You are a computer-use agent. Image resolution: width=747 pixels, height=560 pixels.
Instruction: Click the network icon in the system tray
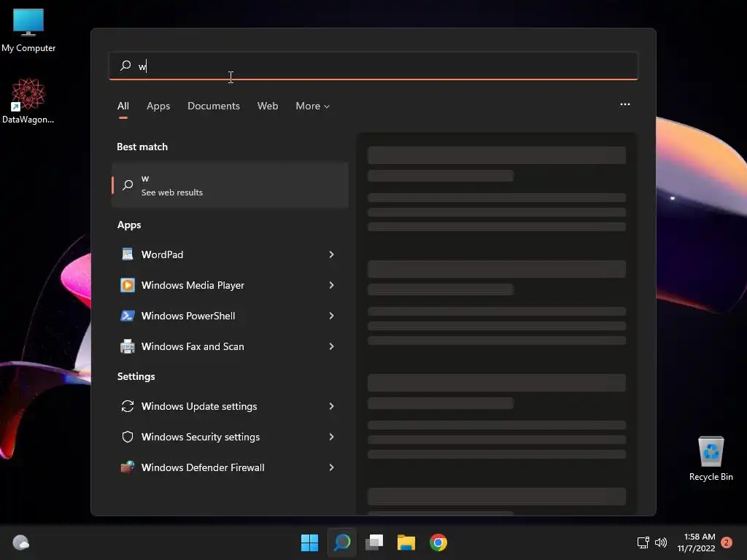[x=643, y=542]
